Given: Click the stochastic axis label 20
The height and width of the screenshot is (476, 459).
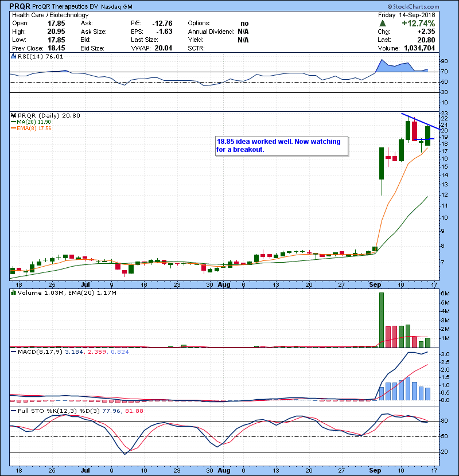Looking at the screenshot, I should point(444,452).
